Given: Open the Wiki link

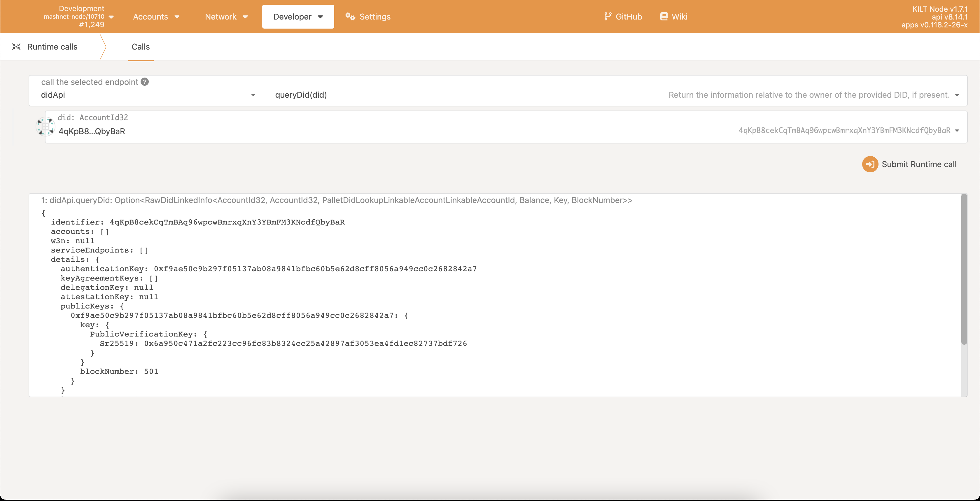Looking at the screenshot, I should click(679, 16).
